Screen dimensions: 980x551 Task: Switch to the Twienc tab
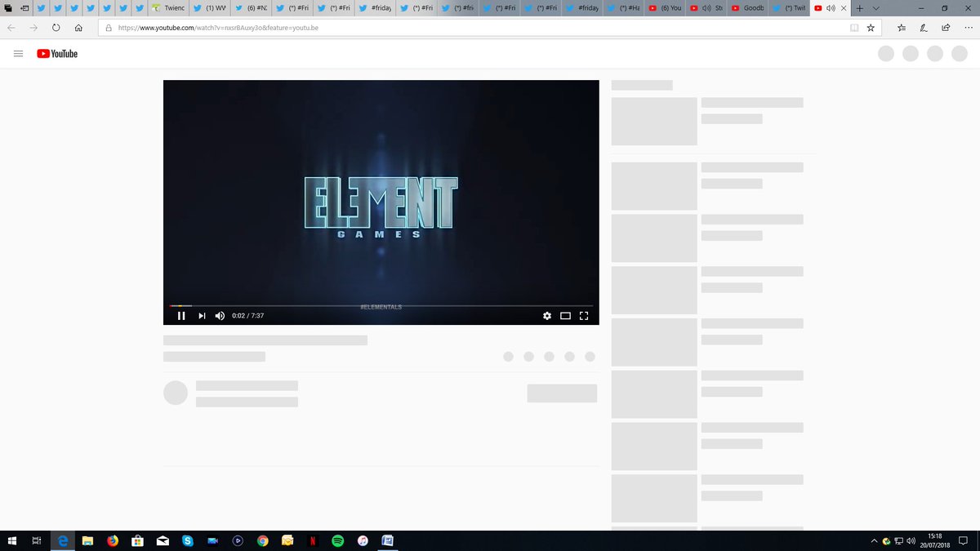167,7
